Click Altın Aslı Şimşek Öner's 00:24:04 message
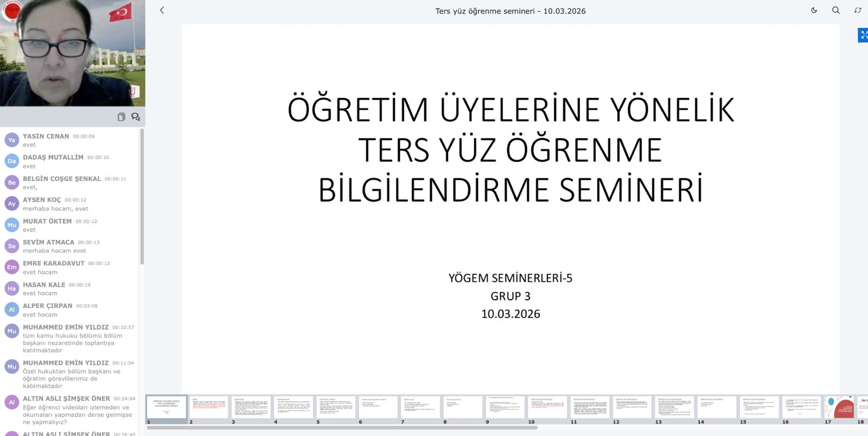The width and height of the screenshot is (868, 436). click(x=77, y=414)
